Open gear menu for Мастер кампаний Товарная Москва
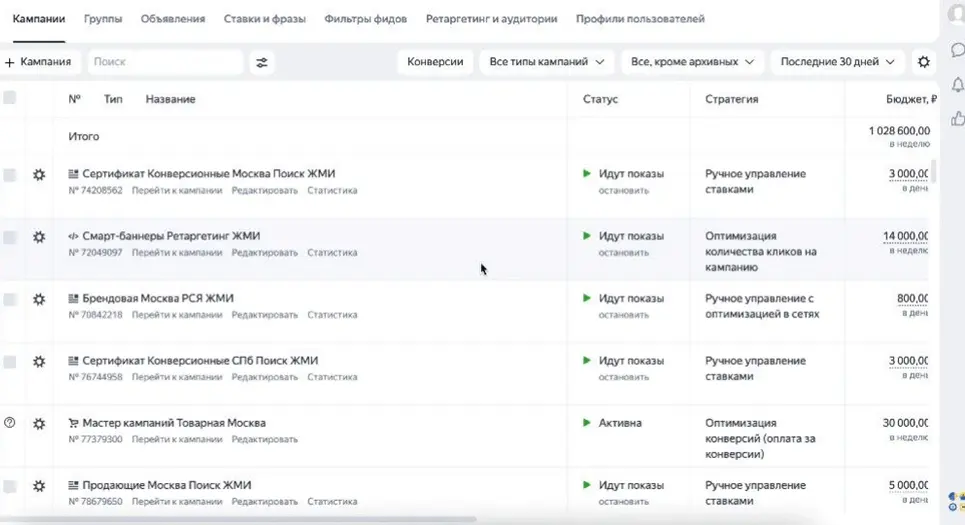This screenshot has width=965, height=525. (39, 423)
